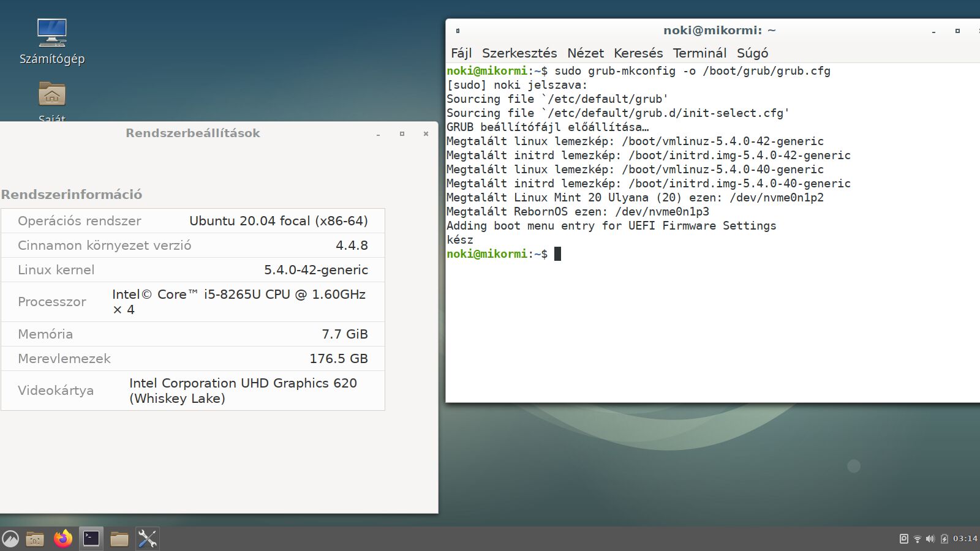The height and width of the screenshot is (551, 980).
Task: Click the initrd.img-5.4.0-42-generic line
Action: click(649, 156)
